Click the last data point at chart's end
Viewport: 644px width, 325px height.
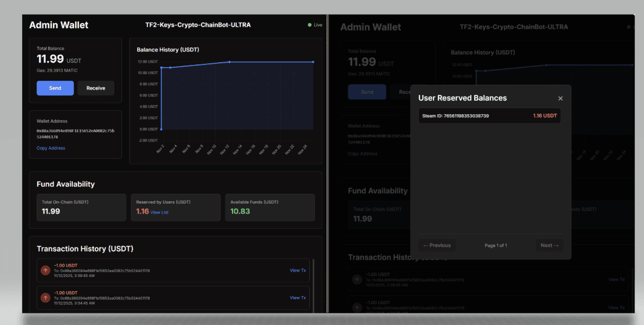point(313,62)
